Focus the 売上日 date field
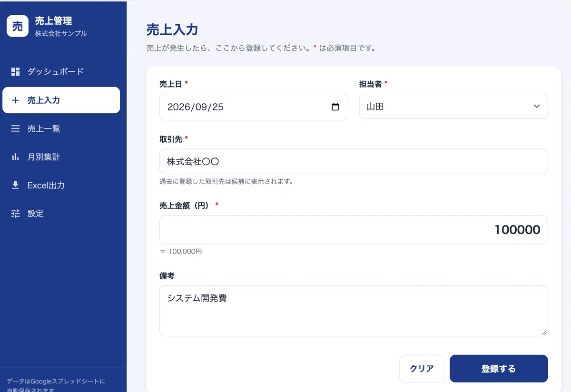Image resolution: width=571 pixels, height=392 pixels. point(254,107)
